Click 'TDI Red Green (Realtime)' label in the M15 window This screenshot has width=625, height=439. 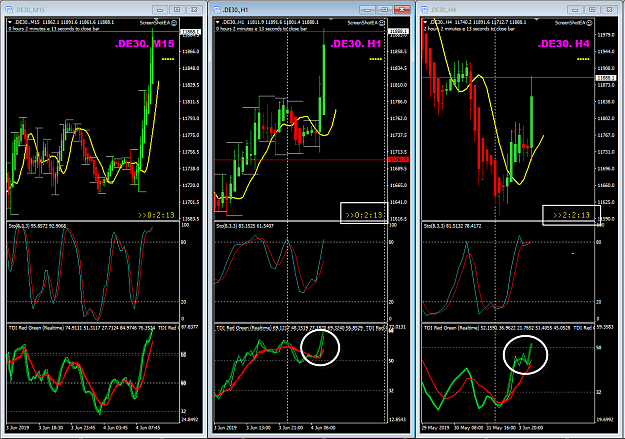(x=36, y=328)
